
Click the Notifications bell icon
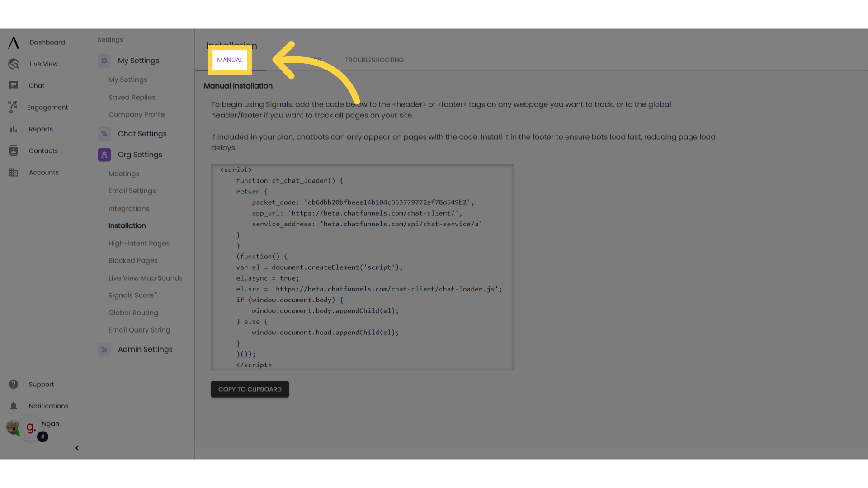[13, 406]
